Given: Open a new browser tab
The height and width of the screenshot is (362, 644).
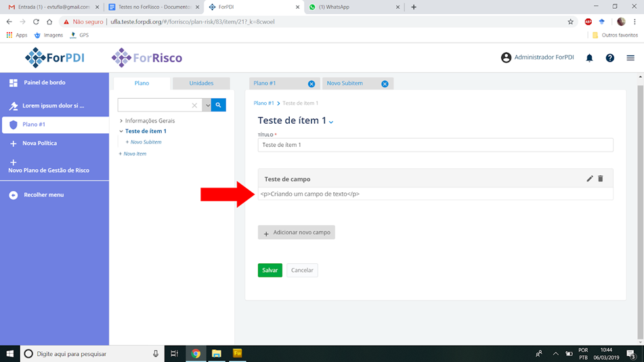Looking at the screenshot, I should 414,7.
